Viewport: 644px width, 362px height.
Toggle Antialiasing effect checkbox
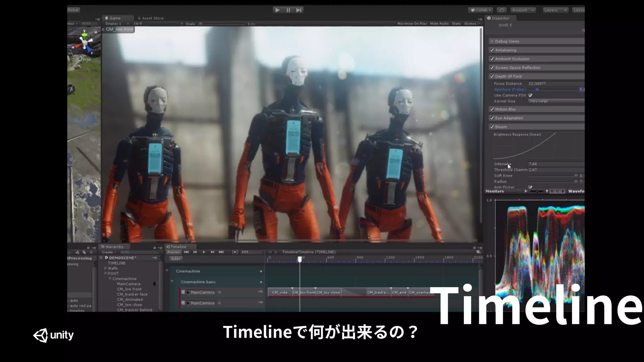pyautogui.click(x=492, y=50)
